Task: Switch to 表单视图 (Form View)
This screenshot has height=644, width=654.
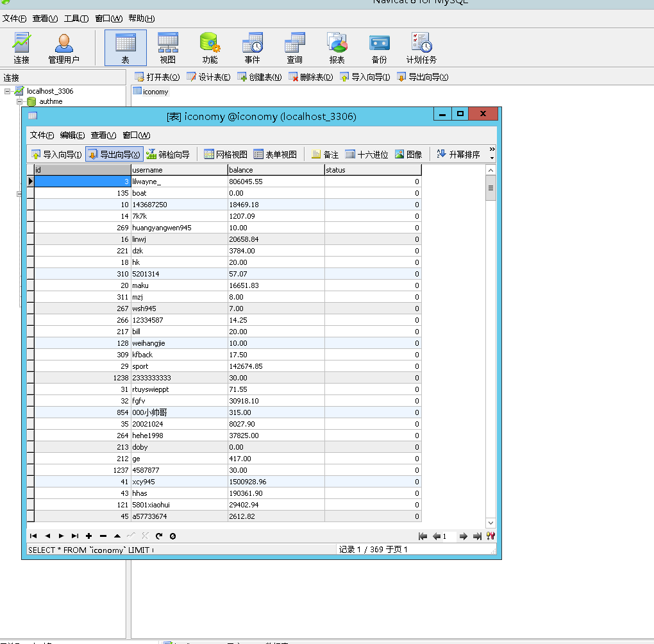Action: click(275, 155)
